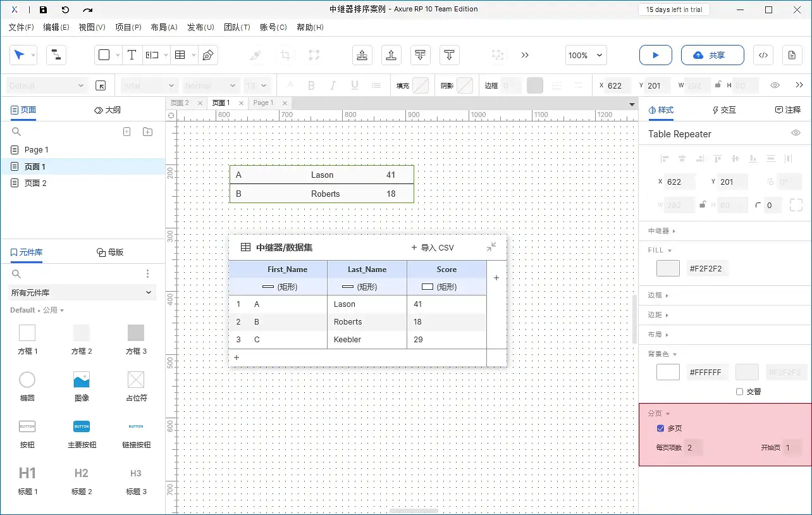812x515 pixels.
Task: Open the 100% zoom dropdown
Action: tap(586, 55)
